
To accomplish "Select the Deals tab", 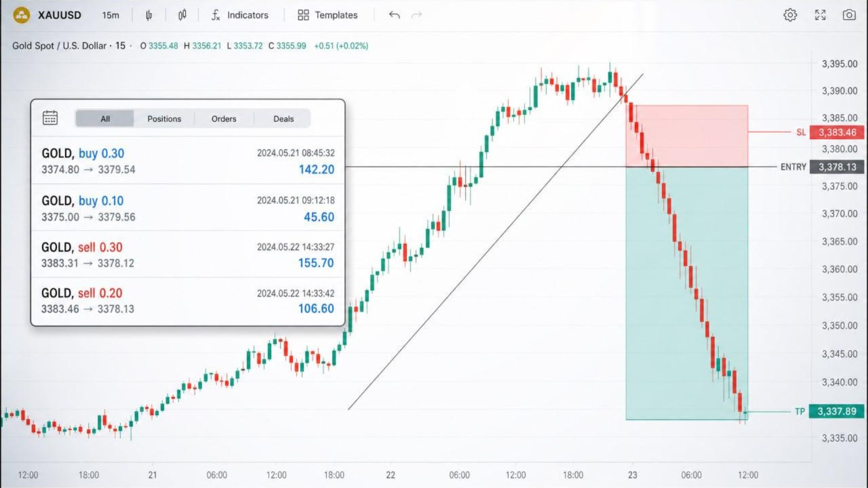I will (283, 119).
